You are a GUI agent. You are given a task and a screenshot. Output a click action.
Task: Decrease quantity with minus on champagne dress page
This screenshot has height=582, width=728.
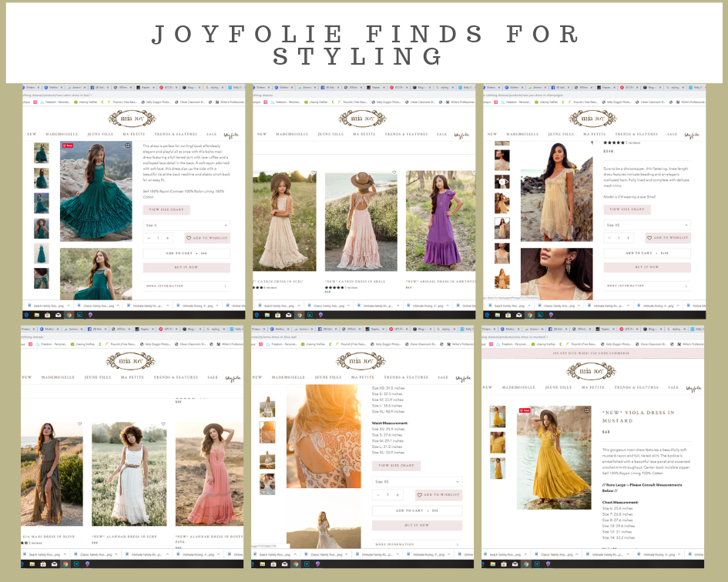[x=609, y=238]
